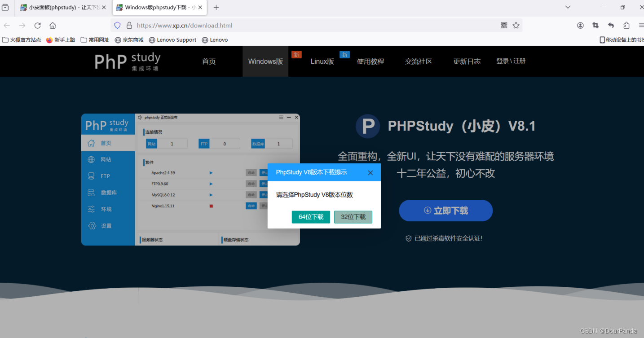Open the Linux版 navigation item
644x338 pixels.
322,61
